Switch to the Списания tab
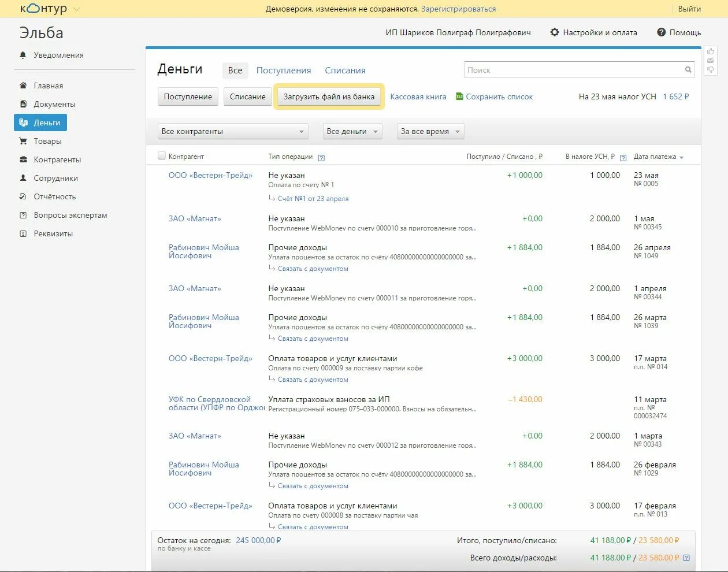This screenshot has height=572, width=728. [345, 70]
